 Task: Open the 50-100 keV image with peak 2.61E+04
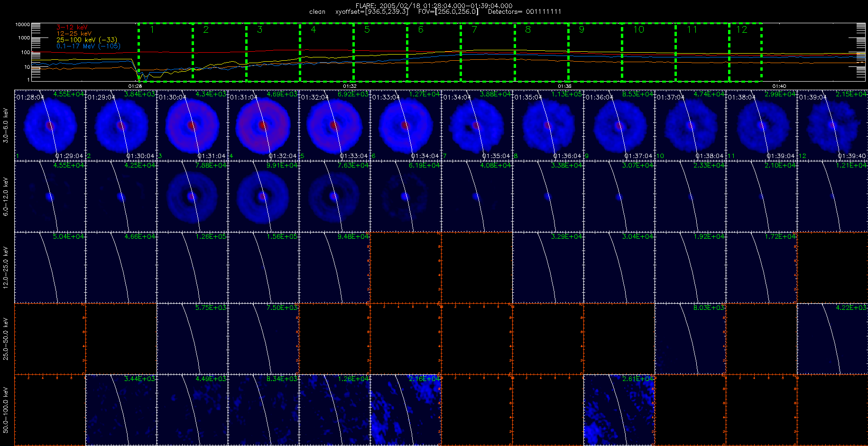click(619, 410)
